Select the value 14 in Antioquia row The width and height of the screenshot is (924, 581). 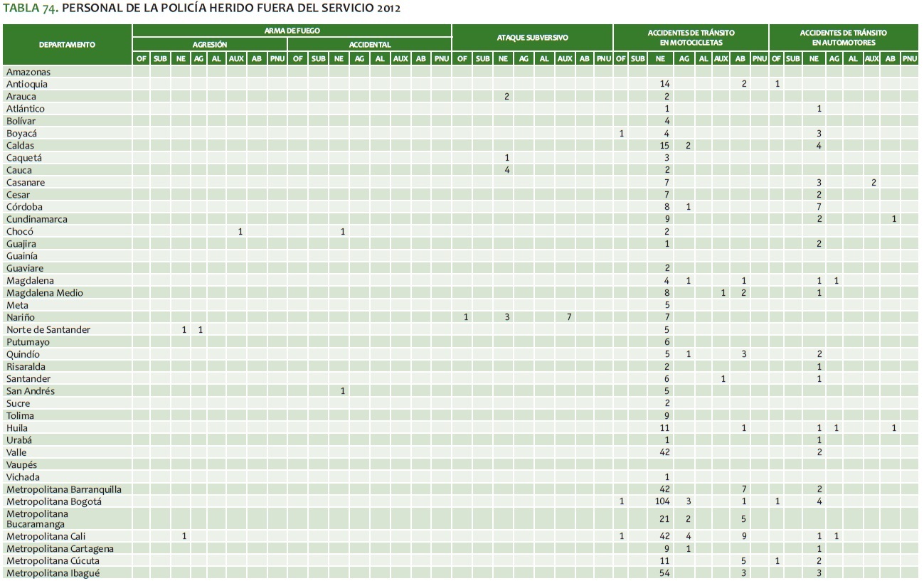click(x=667, y=85)
